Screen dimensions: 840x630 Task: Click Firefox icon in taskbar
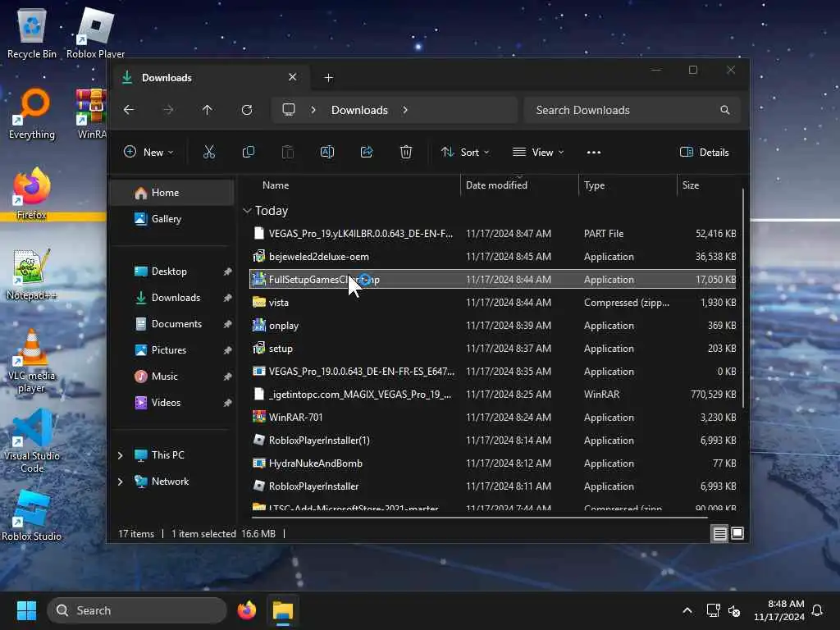(247, 610)
